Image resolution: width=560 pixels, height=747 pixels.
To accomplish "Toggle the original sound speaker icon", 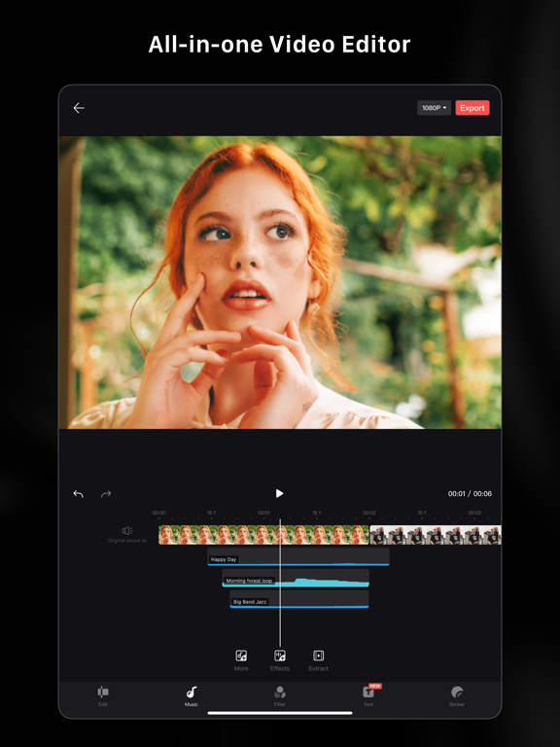I will (127, 531).
